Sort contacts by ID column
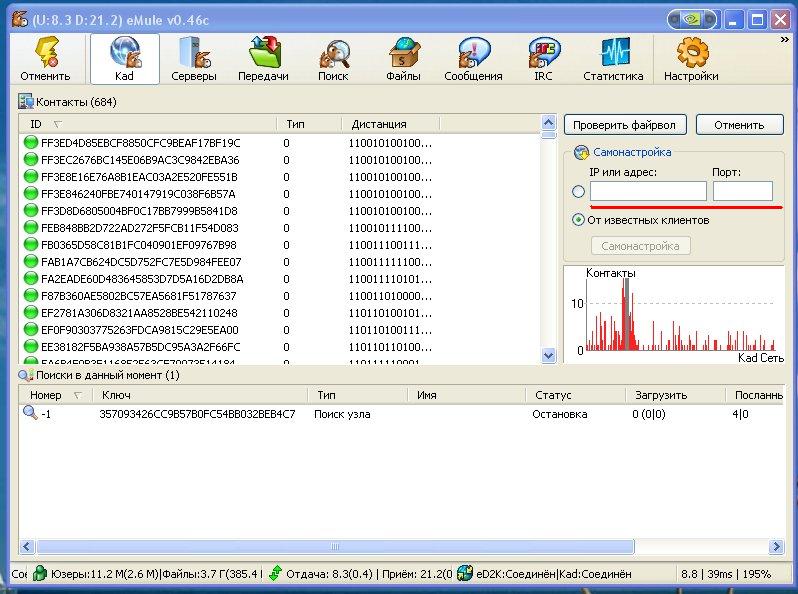This screenshot has height=594, width=798. click(148, 124)
